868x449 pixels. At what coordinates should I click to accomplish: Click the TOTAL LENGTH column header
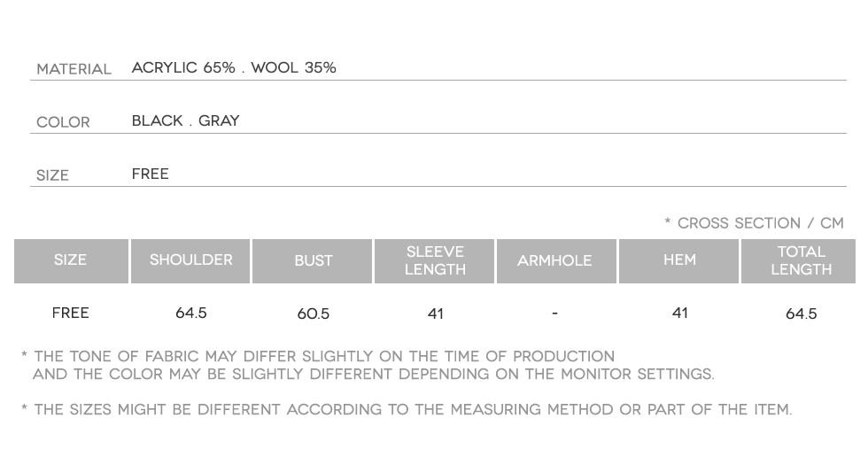[x=801, y=261]
